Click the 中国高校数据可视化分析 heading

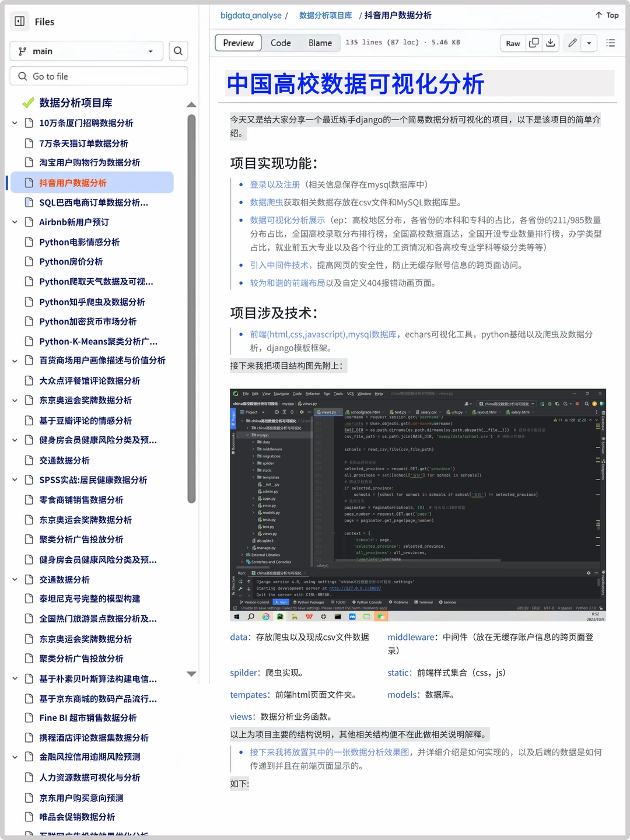(355, 83)
